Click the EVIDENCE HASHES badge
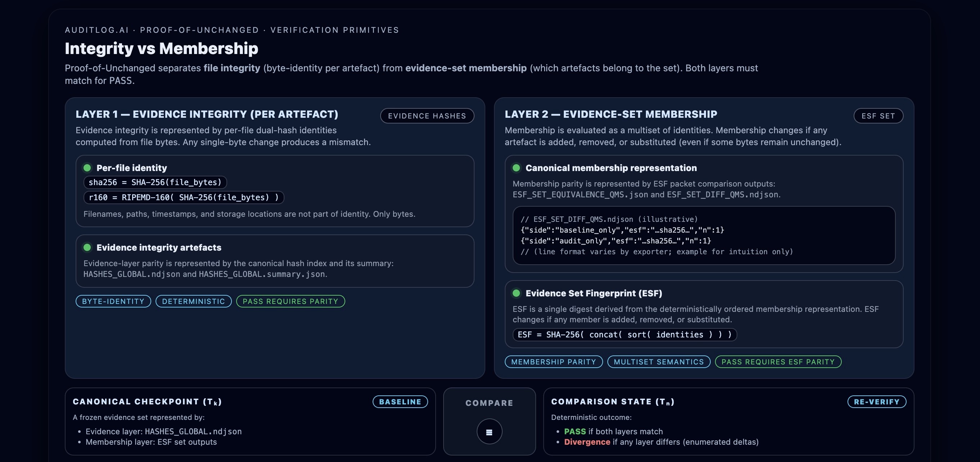 coord(427,116)
